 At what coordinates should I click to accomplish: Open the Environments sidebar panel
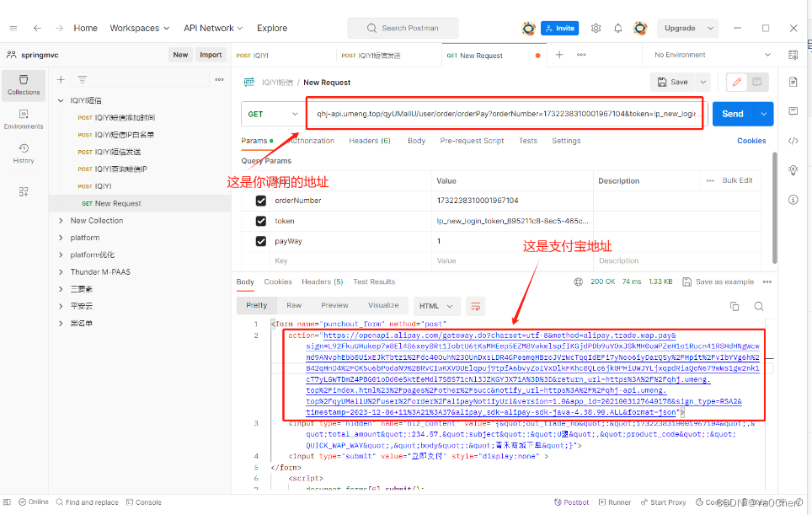(x=24, y=119)
